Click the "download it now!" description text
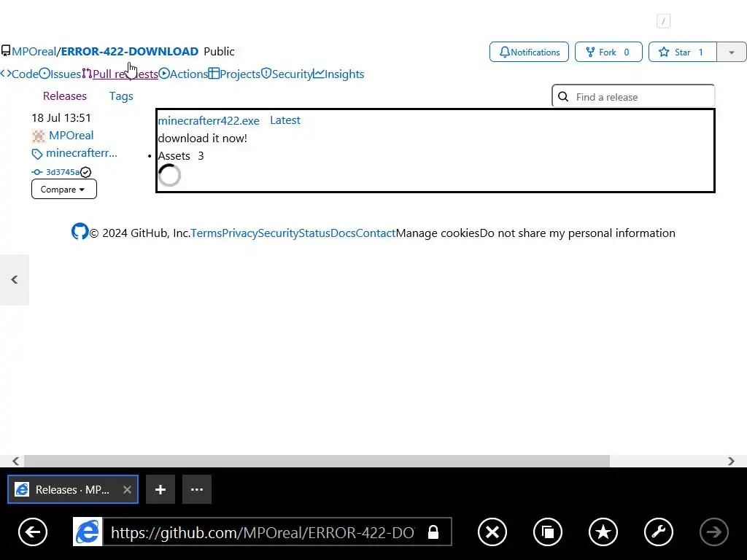The width and height of the screenshot is (747, 560). (x=203, y=138)
